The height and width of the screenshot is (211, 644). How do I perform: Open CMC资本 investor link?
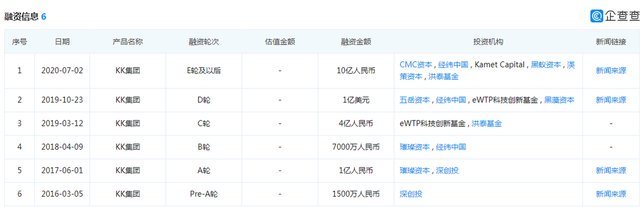pyautogui.click(x=415, y=64)
